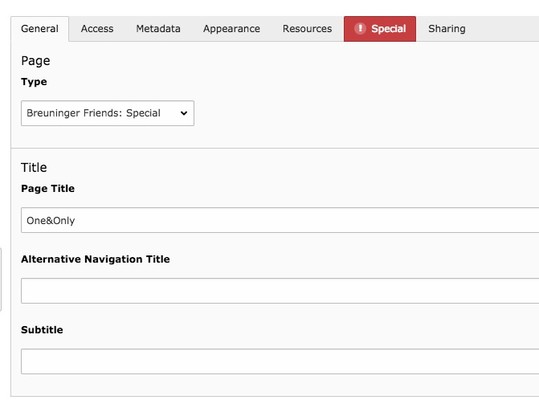The height and width of the screenshot is (400, 539).
Task: Focus the Page Title field containing One&Only
Action: pos(280,220)
